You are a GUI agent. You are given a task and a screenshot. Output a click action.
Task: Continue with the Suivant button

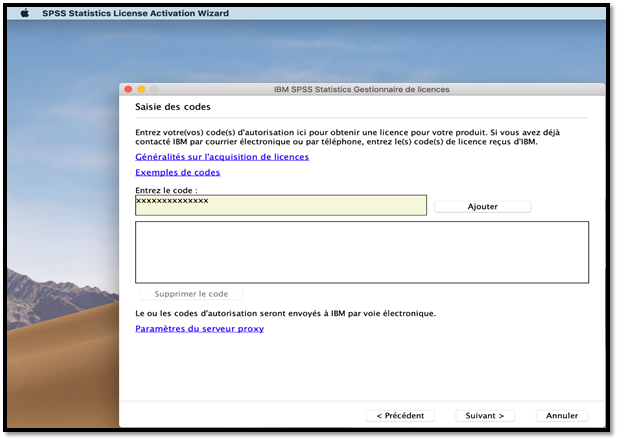click(485, 415)
